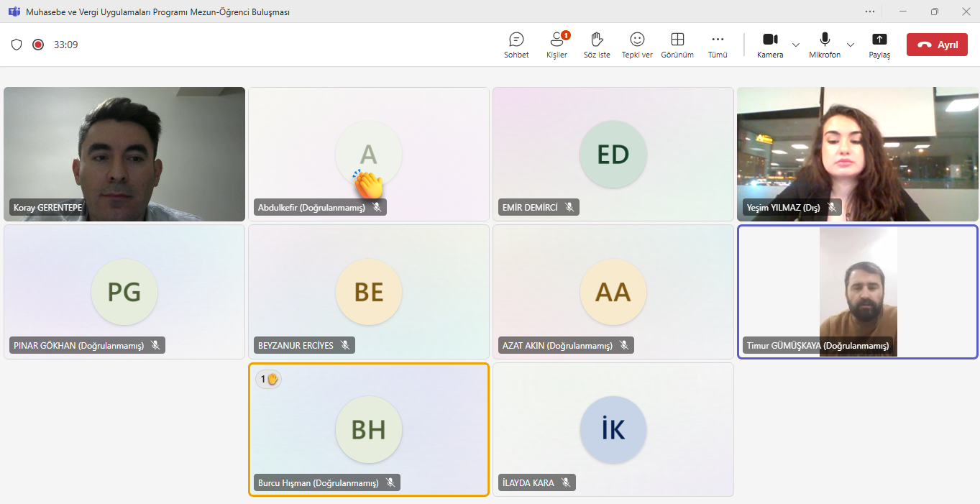Click the A avatar of Abdulkefir

[369, 155]
